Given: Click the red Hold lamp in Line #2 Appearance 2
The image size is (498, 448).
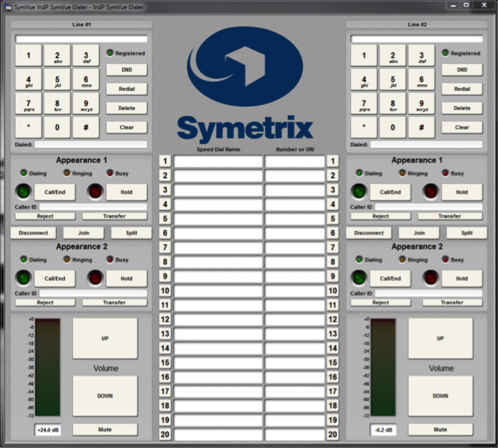Looking at the screenshot, I should pos(430,278).
